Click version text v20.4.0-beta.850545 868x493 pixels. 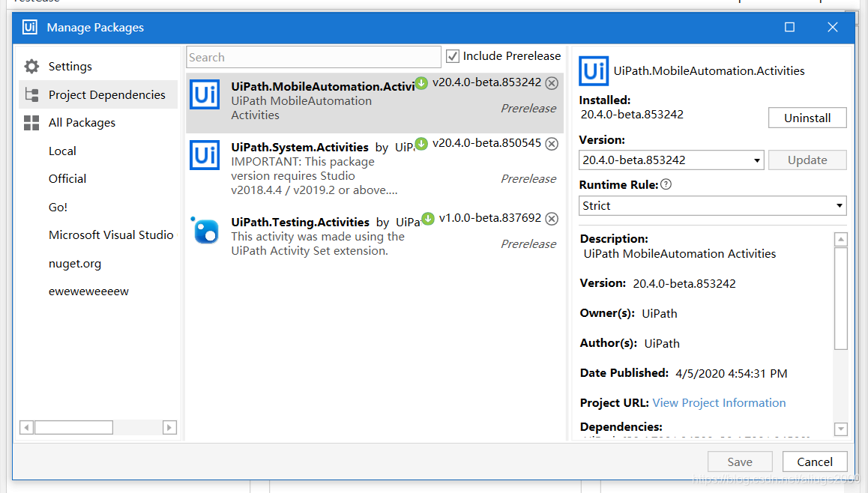pos(487,143)
